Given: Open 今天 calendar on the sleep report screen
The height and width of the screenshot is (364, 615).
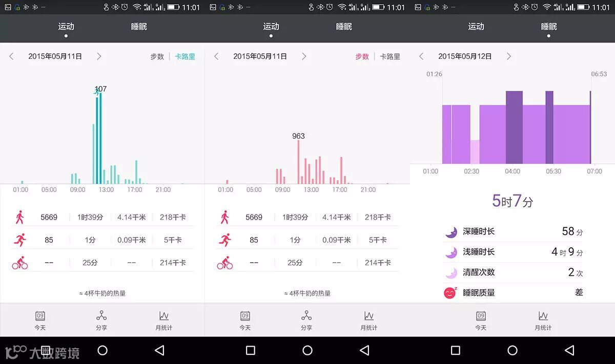Looking at the screenshot, I should (481, 320).
